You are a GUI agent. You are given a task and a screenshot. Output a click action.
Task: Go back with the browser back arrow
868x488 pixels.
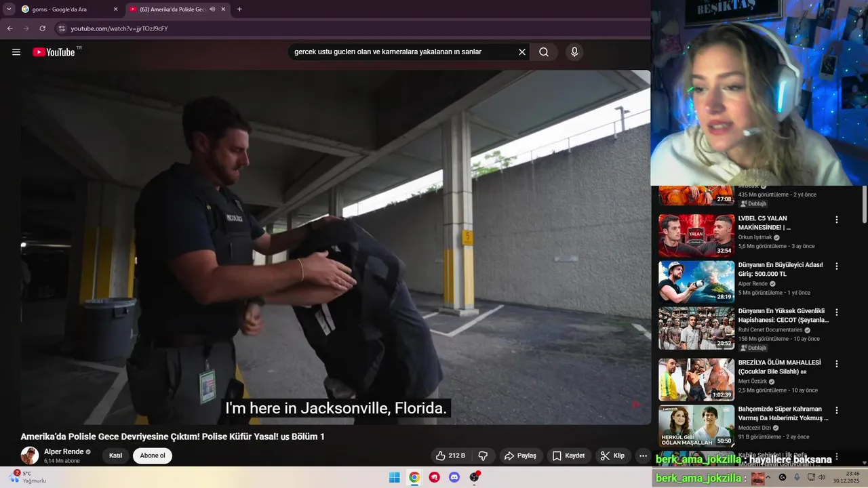9,28
